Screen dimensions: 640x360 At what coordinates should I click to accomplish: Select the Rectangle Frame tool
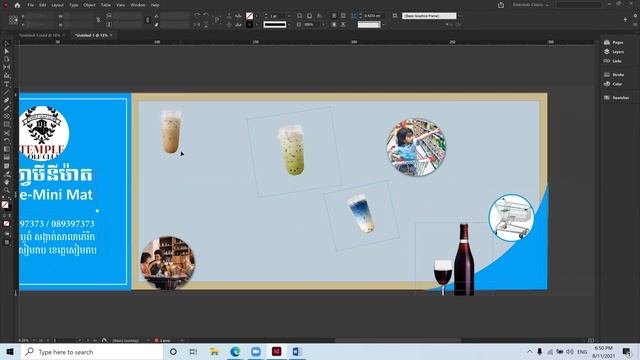[7, 117]
